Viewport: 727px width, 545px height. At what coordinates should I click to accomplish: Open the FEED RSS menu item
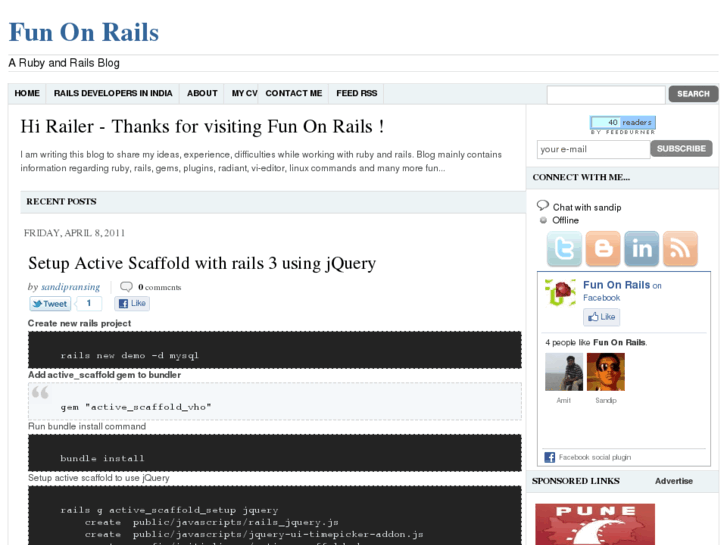point(357,93)
